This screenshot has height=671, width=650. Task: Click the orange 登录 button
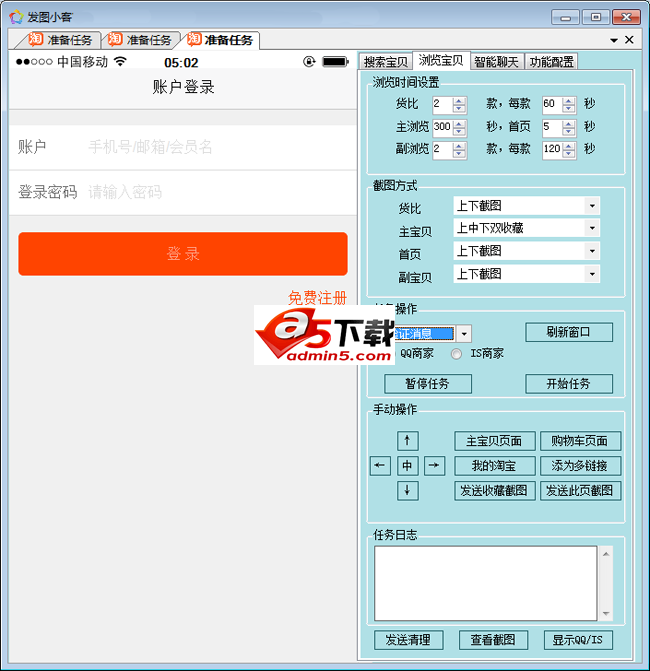coord(183,254)
